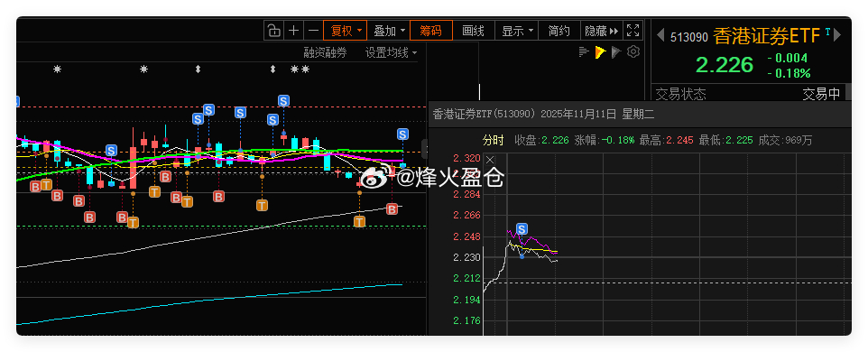Click the popup title with date 2025年11月11日

pos(543,114)
